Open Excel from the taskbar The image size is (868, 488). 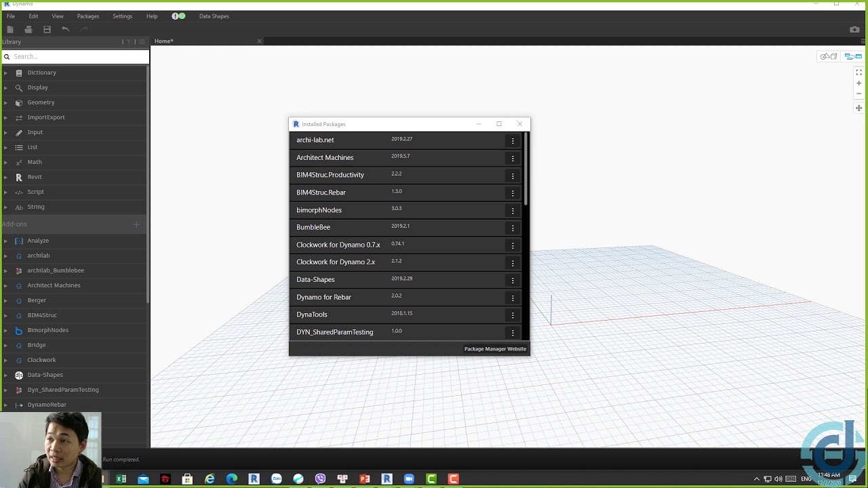[x=121, y=479]
